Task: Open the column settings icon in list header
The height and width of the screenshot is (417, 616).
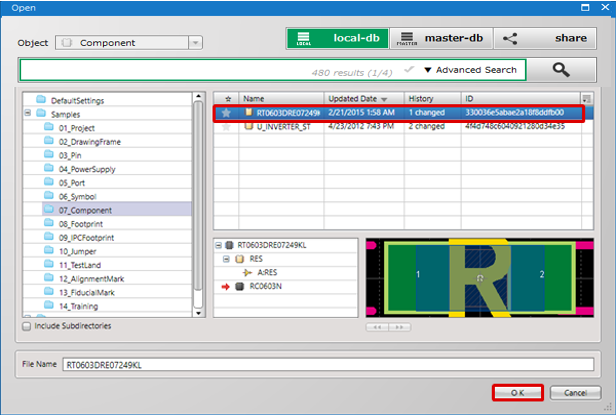Action: pyautogui.click(x=586, y=99)
